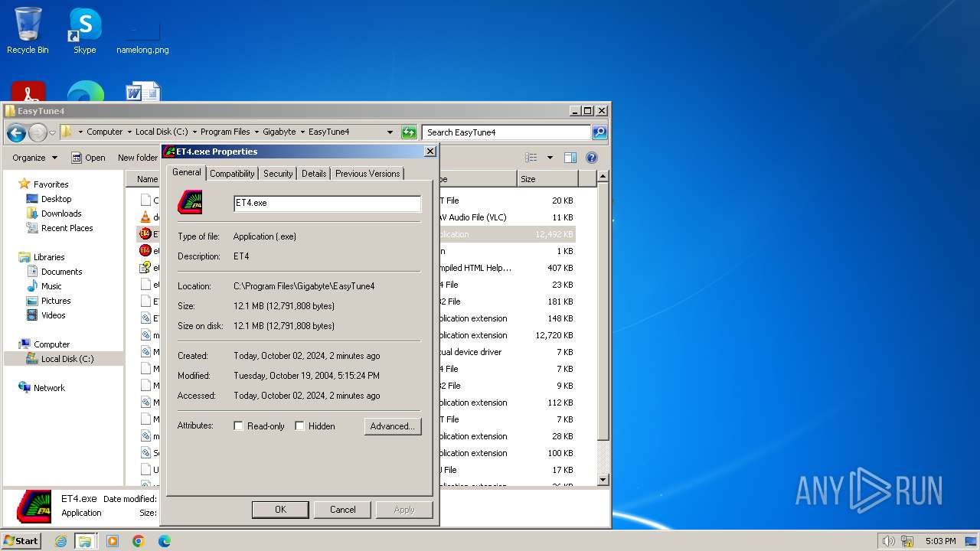The height and width of the screenshot is (551, 980).
Task: Click the Back arrow in the EasyTune4 Explorer window
Action: [16, 132]
